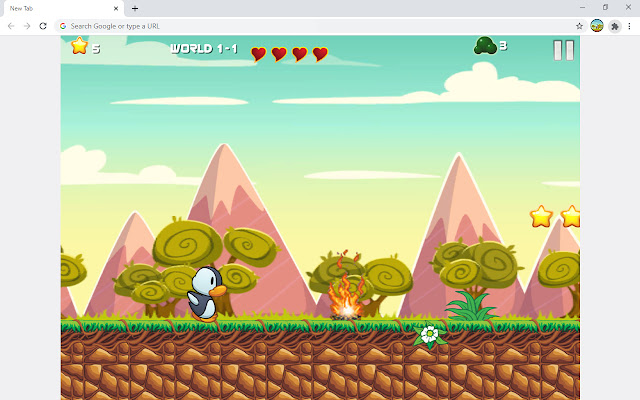Click the penguin character

[207, 294]
